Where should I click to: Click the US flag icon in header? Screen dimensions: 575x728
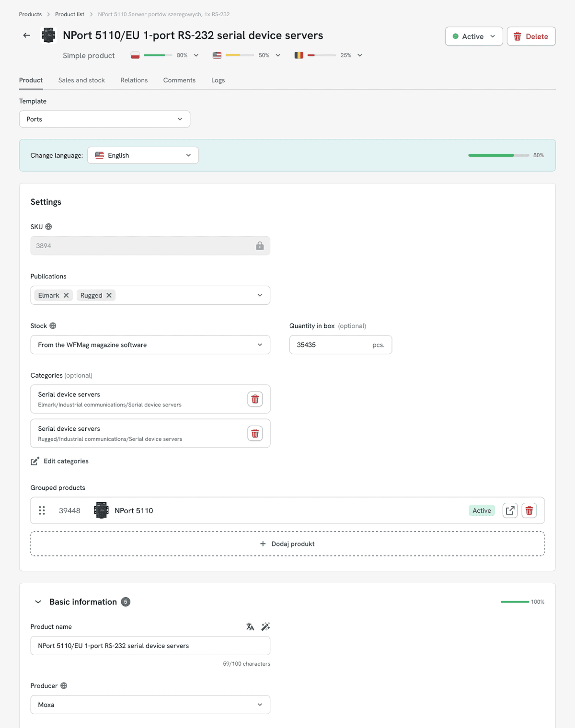[217, 55]
